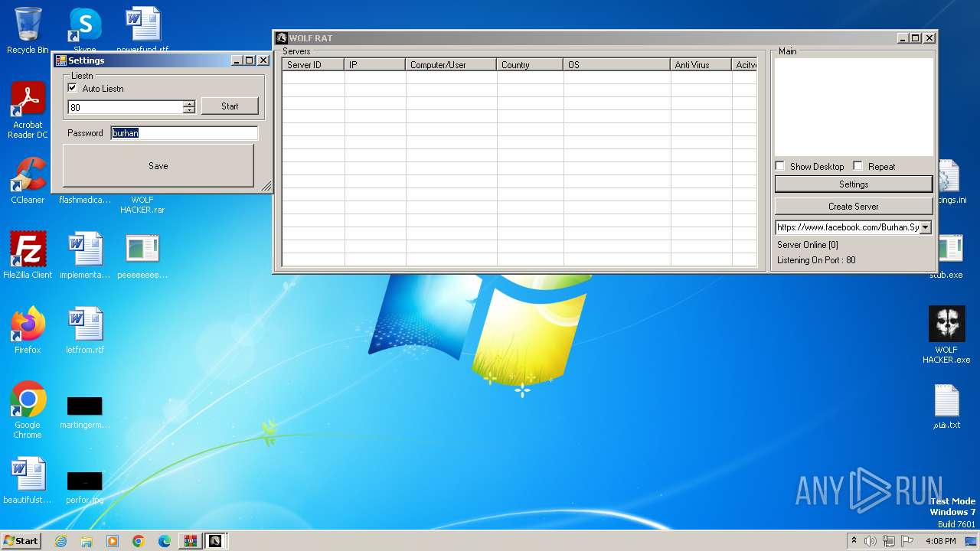Sort by OS column header
Image resolution: width=980 pixels, height=551 pixels.
point(616,65)
